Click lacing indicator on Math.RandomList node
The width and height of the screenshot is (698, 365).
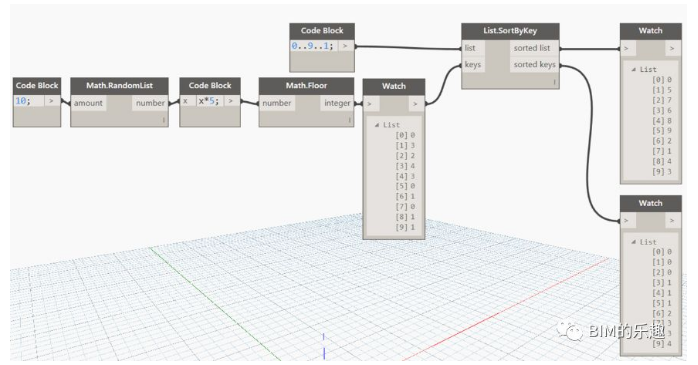click(x=164, y=120)
